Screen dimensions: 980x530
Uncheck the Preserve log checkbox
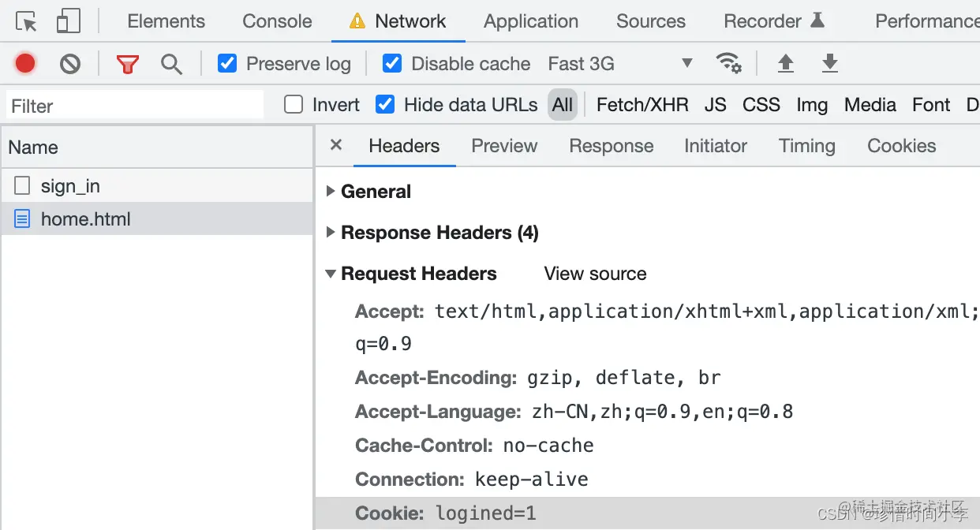click(227, 63)
